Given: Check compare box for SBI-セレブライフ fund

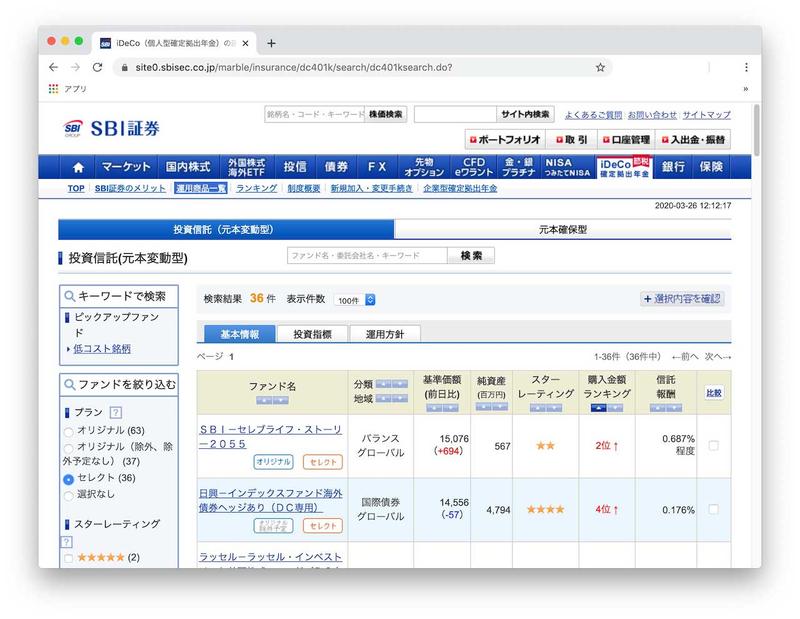Looking at the screenshot, I should point(713,445).
